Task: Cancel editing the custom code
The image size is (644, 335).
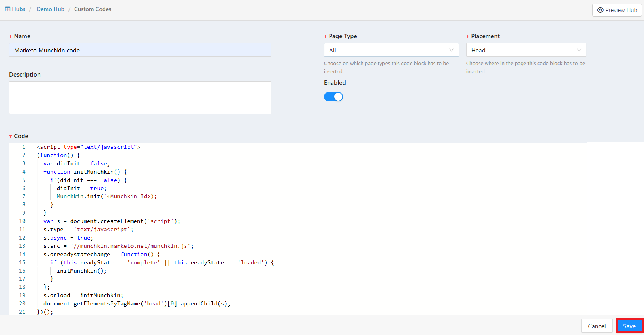Action: [x=597, y=326]
